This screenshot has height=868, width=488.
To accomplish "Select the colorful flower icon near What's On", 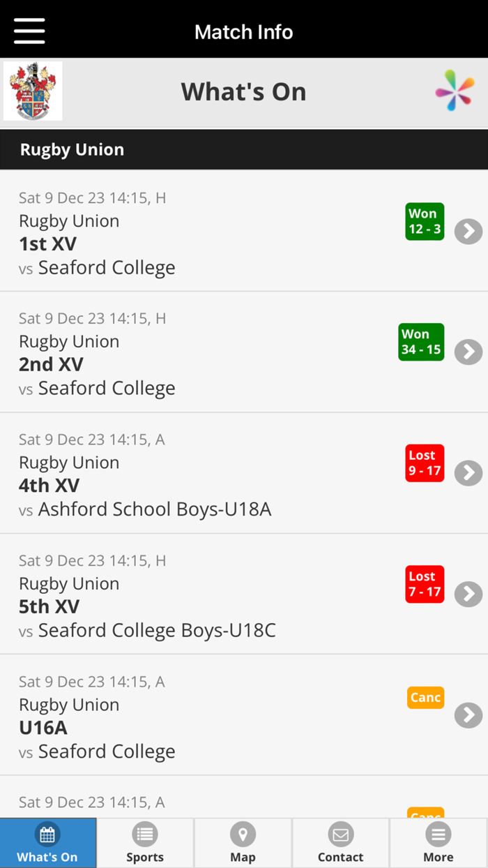I will click(456, 91).
